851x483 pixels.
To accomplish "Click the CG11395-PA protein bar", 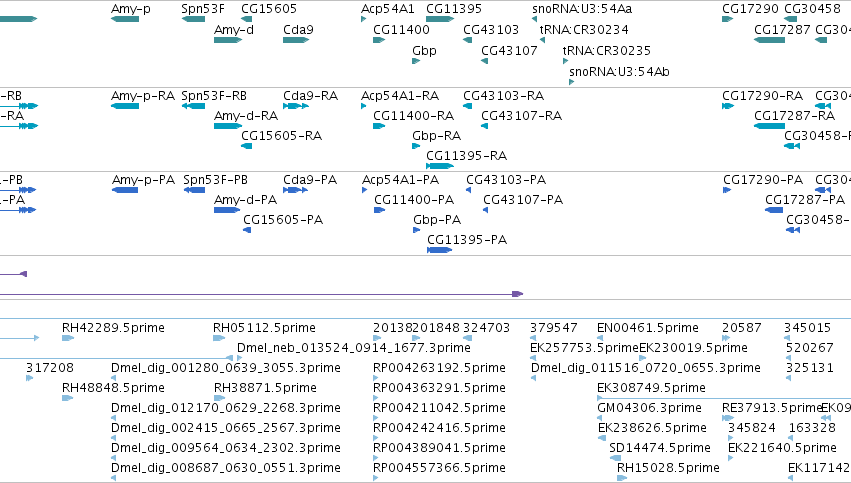I will pyautogui.click(x=440, y=250).
